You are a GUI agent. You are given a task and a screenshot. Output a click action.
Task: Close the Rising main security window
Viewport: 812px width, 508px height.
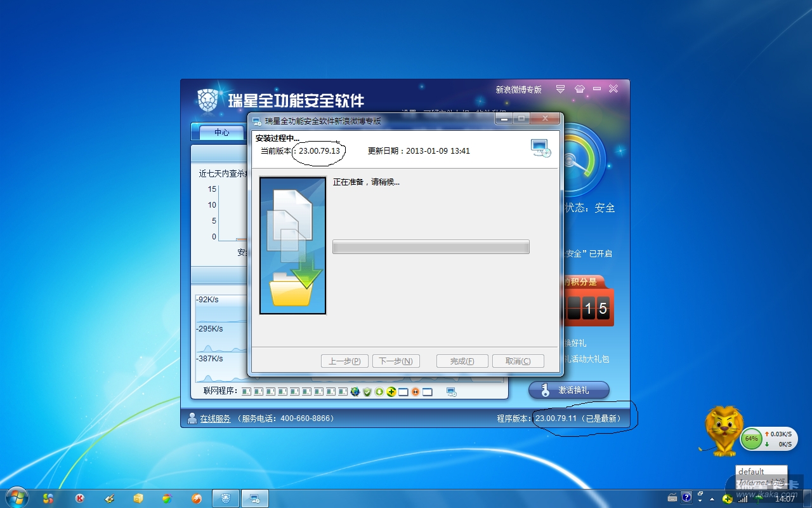613,90
